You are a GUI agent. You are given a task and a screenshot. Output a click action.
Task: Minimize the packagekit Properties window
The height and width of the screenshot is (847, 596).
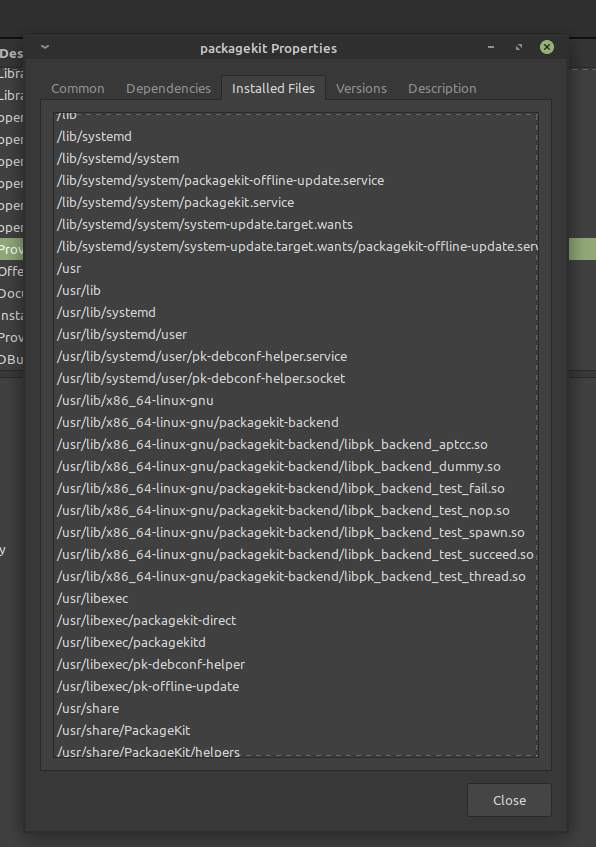(491, 48)
